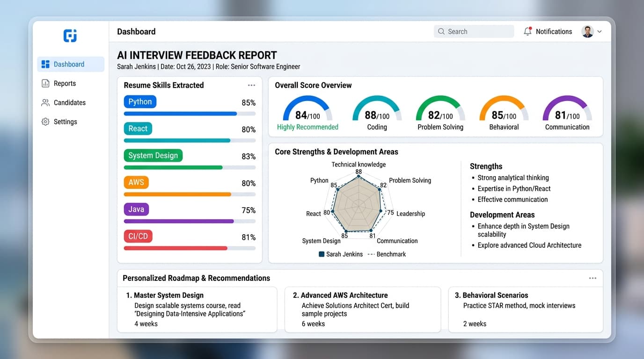Click the Settings gear icon
Image resolution: width=644 pixels, height=359 pixels.
click(45, 122)
